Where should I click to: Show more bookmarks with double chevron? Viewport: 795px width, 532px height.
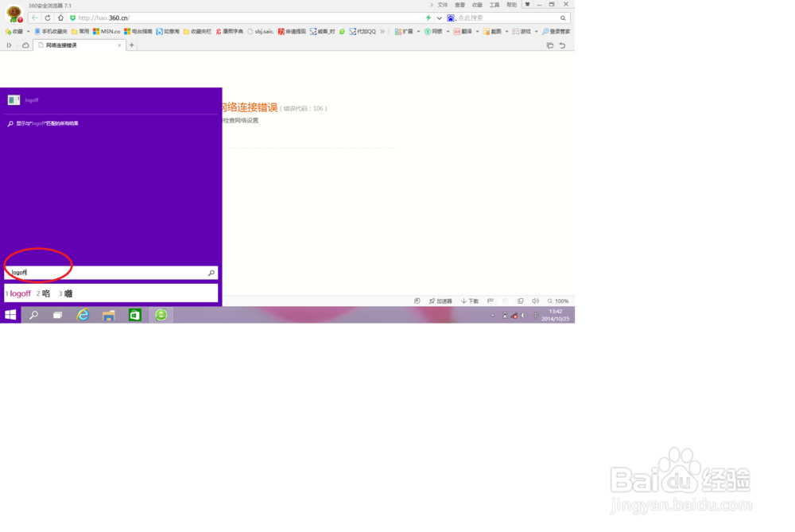382,32
